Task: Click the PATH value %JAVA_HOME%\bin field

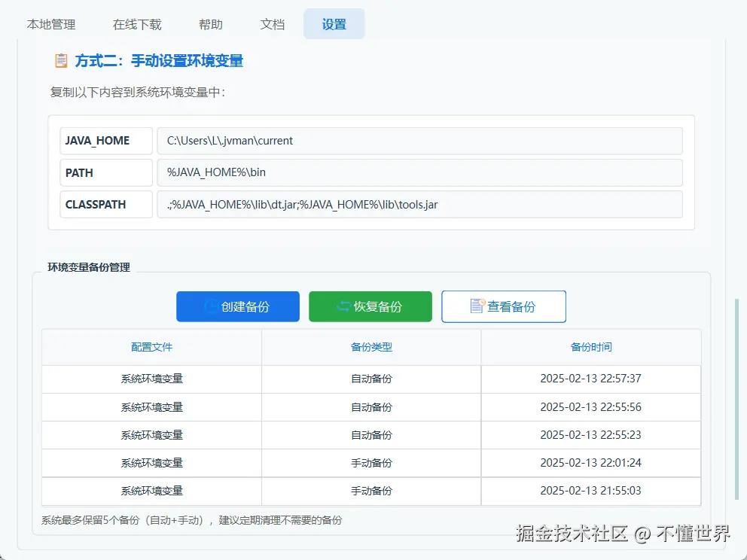Action: click(419, 172)
